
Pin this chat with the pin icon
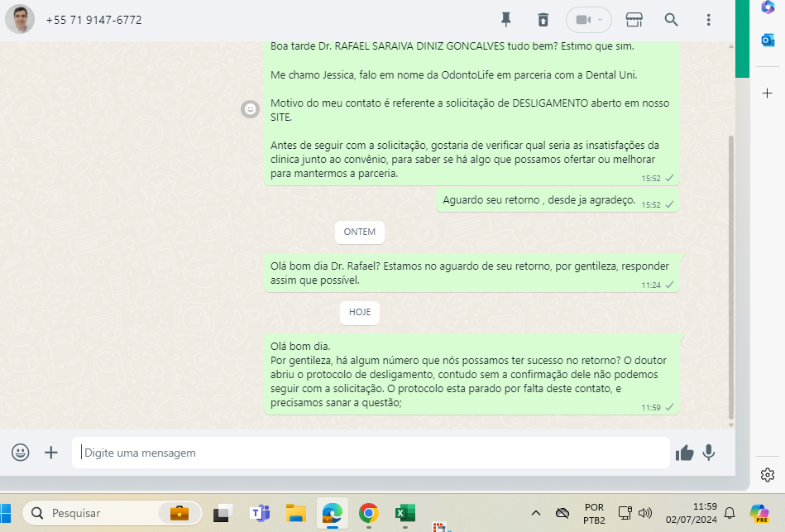[505, 20]
